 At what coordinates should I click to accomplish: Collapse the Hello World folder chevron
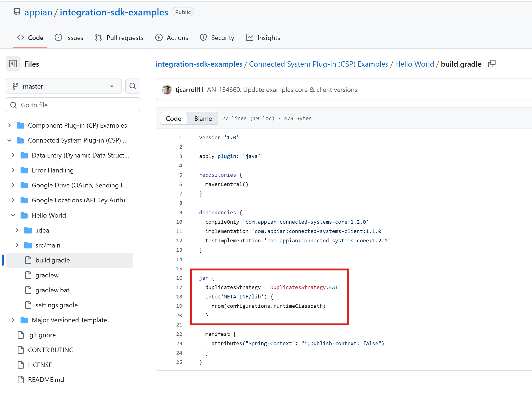click(x=13, y=215)
